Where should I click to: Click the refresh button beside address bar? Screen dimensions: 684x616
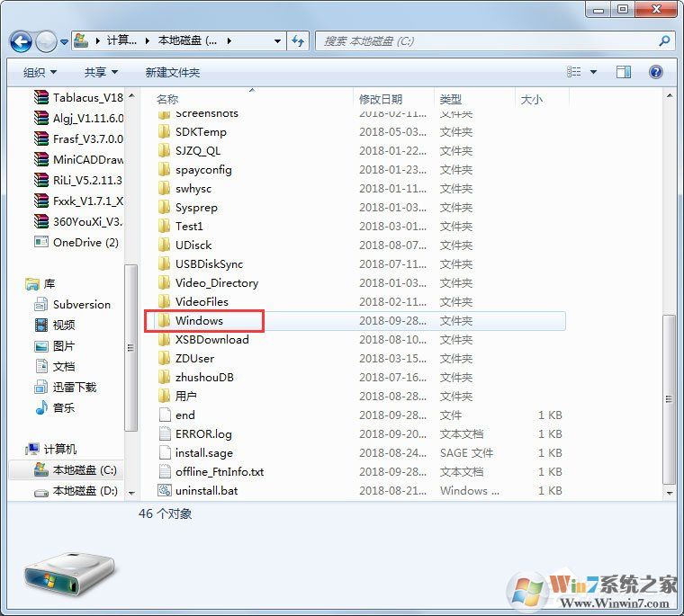click(298, 41)
